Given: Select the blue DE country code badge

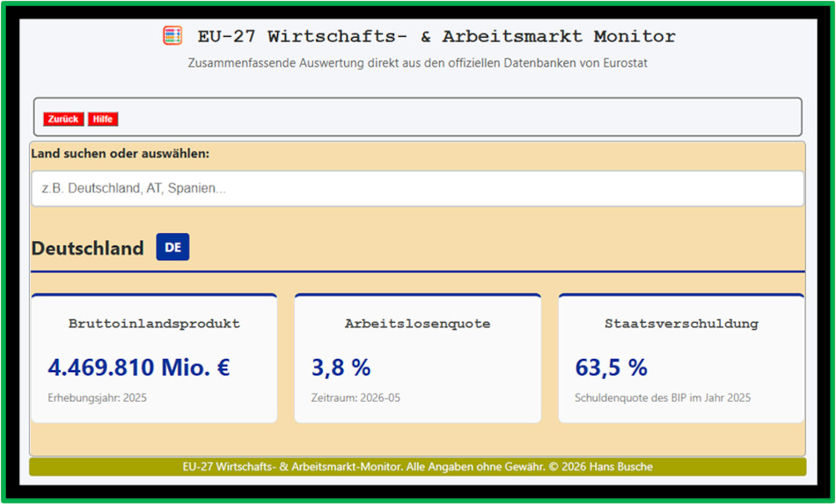Looking at the screenshot, I should [x=172, y=247].
